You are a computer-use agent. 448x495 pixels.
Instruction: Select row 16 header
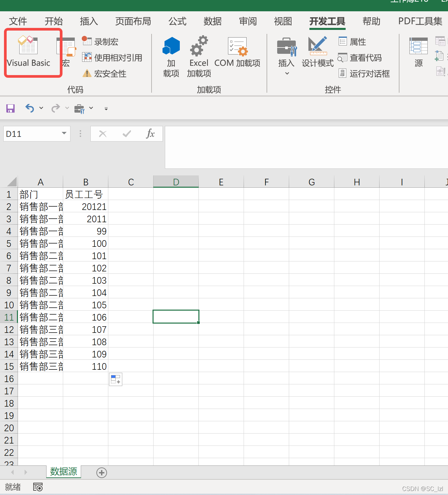tap(9, 379)
